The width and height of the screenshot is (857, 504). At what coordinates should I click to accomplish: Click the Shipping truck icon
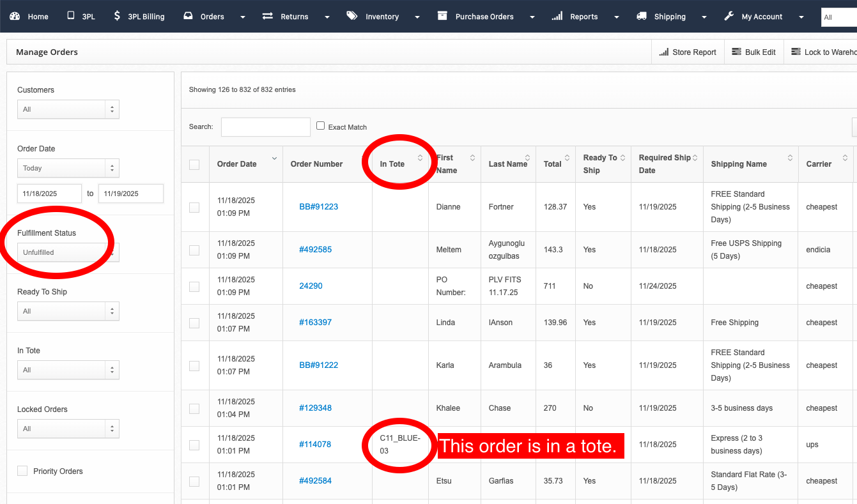click(642, 16)
